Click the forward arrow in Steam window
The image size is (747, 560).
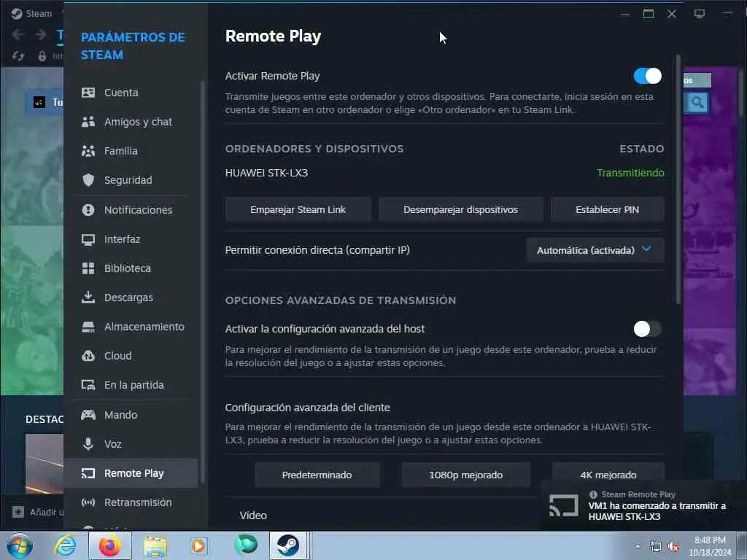pyautogui.click(x=41, y=34)
